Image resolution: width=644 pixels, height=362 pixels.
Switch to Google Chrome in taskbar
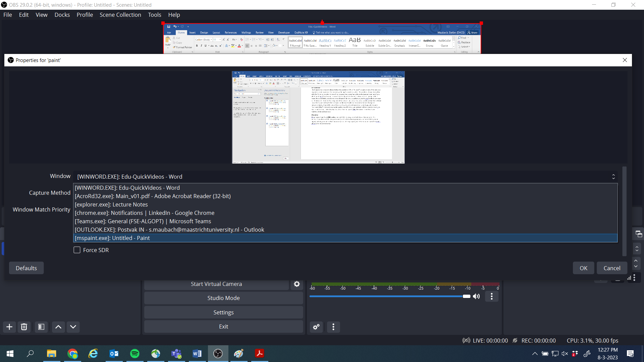pos(72,354)
